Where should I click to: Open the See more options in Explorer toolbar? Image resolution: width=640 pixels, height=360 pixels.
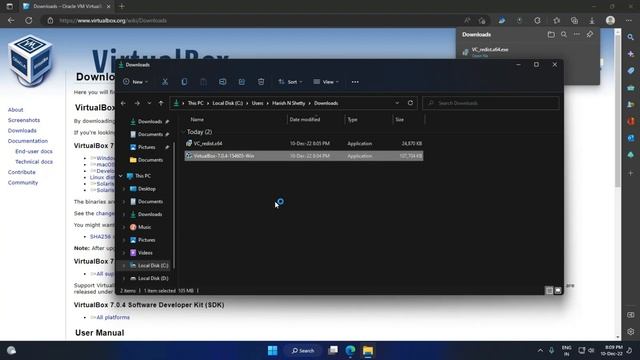[355, 82]
